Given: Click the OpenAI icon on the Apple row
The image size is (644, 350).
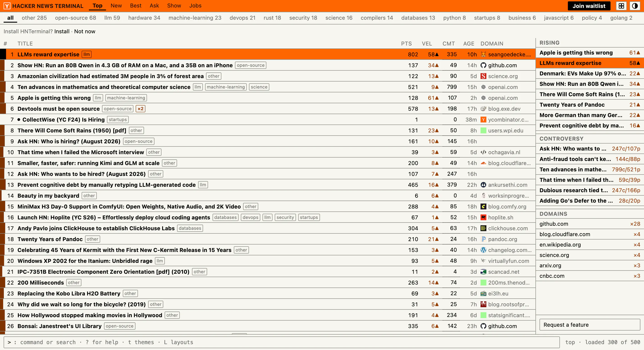Looking at the screenshot, I should click(483, 98).
